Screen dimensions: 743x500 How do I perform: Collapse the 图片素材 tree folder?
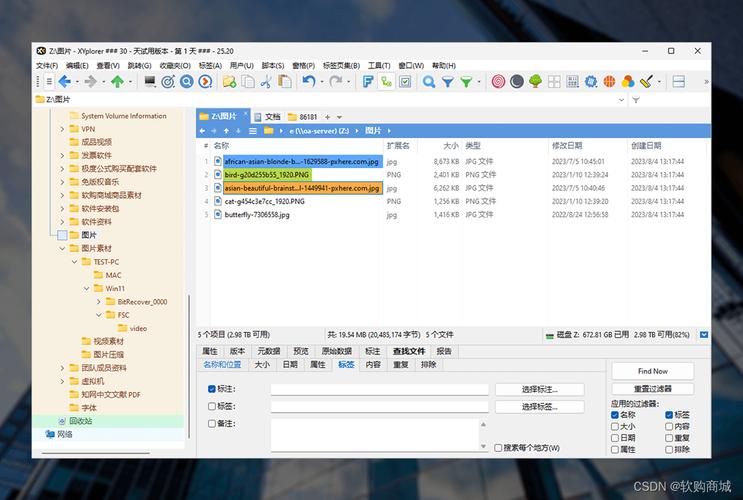pos(62,248)
